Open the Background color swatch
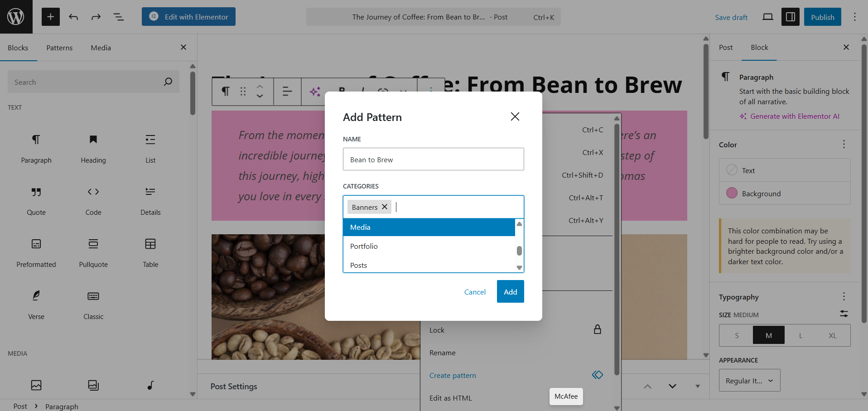This screenshot has width=868, height=411. [785, 193]
